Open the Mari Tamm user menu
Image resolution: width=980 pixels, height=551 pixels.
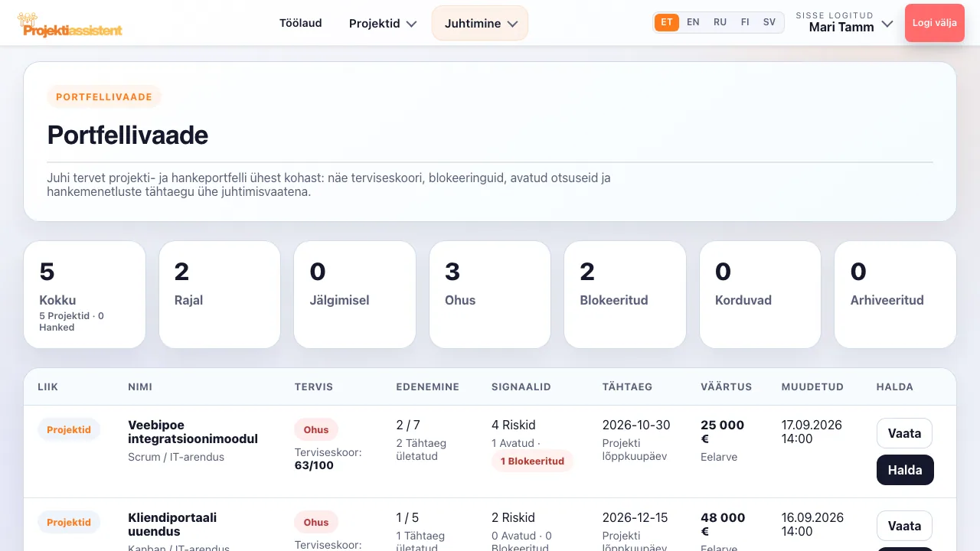coord(844,23)
